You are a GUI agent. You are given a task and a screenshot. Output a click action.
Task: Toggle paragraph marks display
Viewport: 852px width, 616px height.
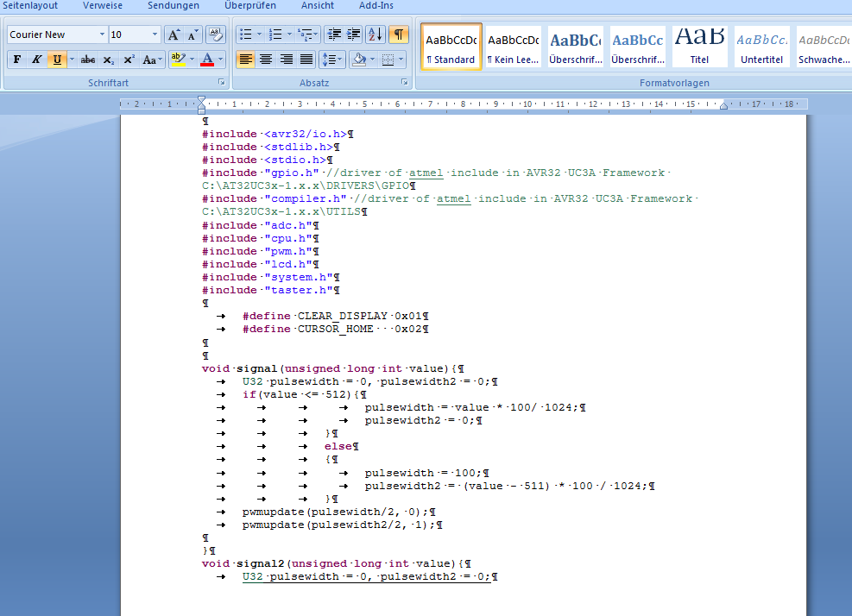398,35
